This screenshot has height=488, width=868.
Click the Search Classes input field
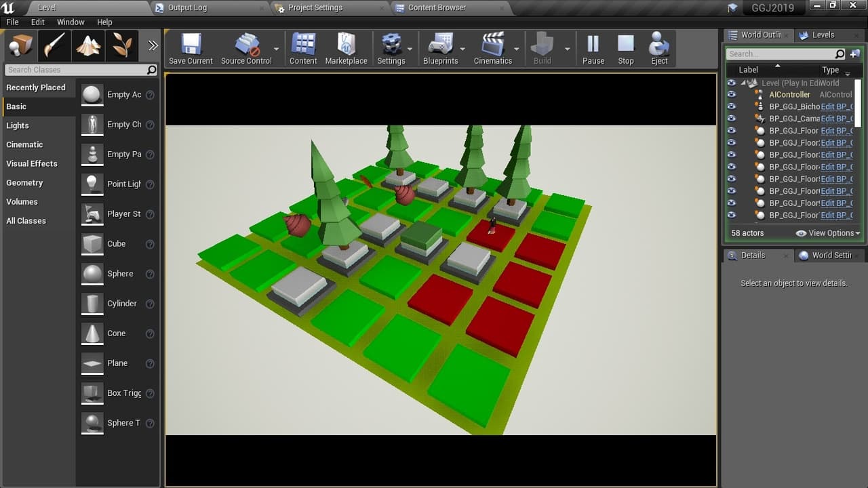(76, 70)
